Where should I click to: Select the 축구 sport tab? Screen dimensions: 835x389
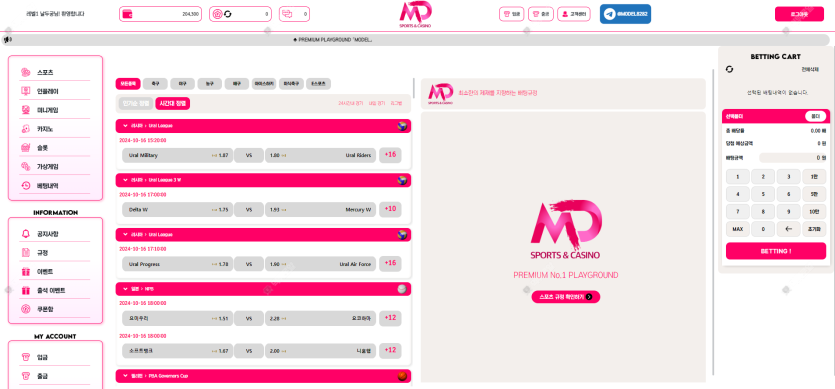tap(155, 84)
